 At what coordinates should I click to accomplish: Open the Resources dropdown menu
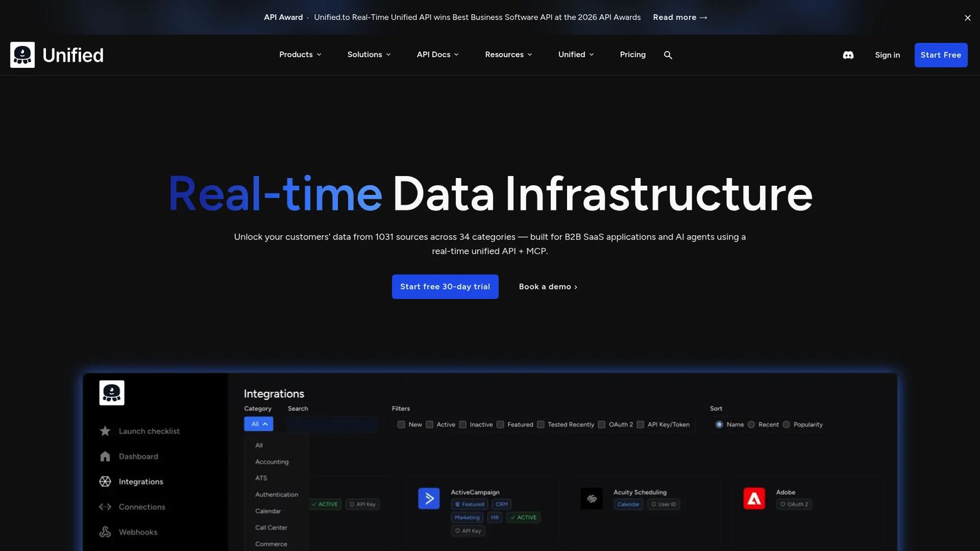[x=509, y=55]
